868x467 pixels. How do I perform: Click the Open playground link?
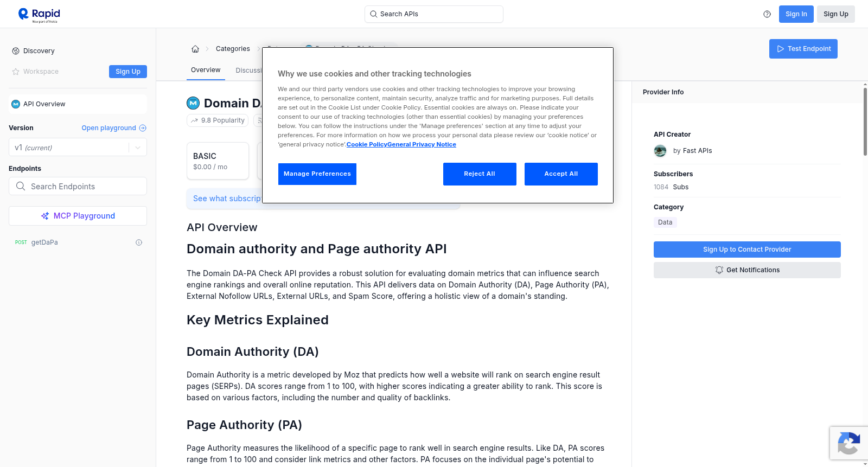109,128
